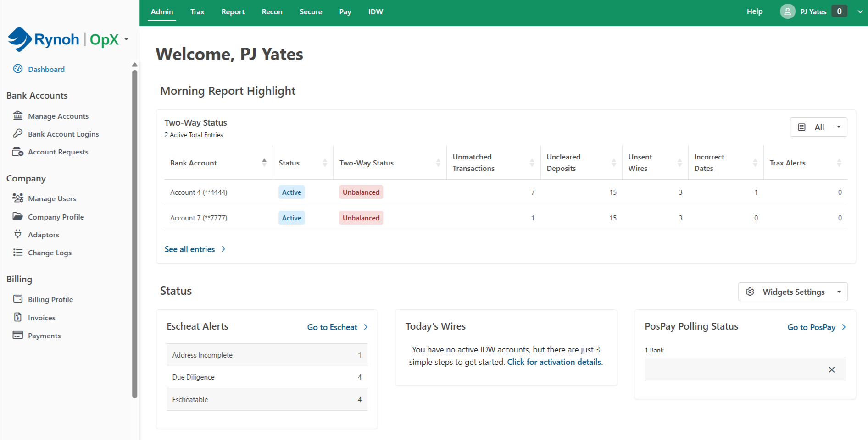Image resolution: width=868 pixels, height=440 pixels.
Task: Open the Report tab
Action: (x=233, y=12)
